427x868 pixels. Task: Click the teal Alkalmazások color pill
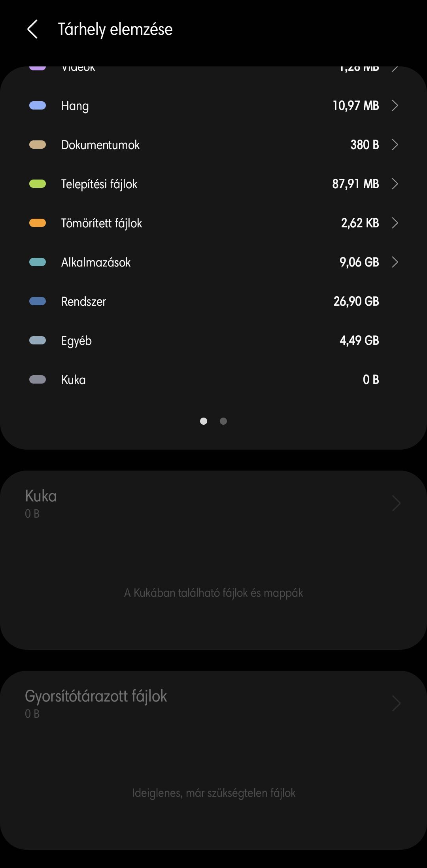[38, 262]
